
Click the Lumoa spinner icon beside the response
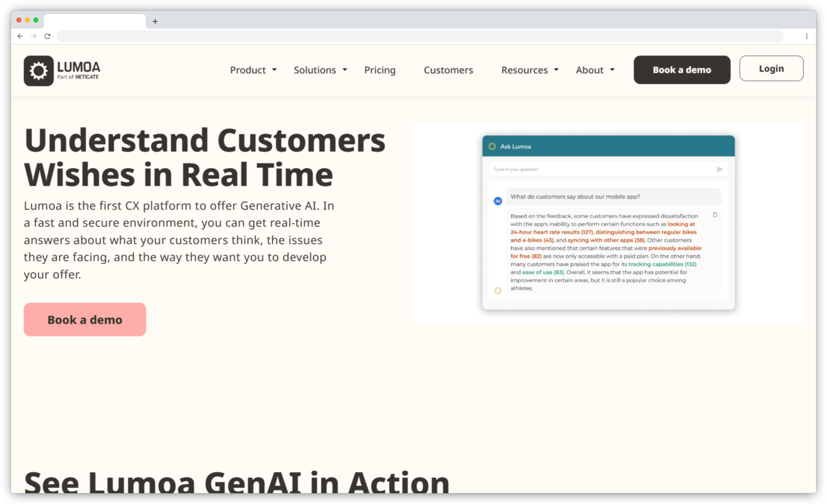pos(498,290)
